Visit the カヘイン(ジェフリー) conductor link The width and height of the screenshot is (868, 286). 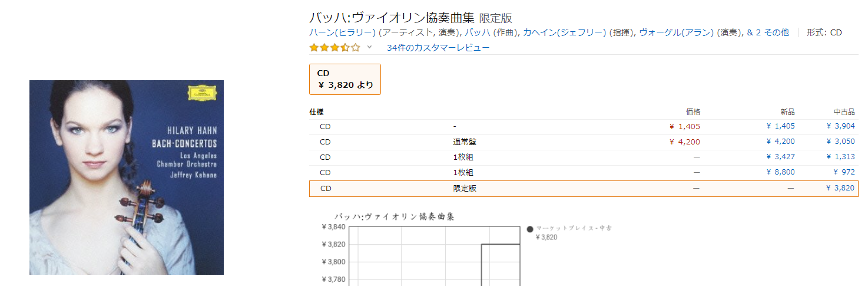coord(564,32)
